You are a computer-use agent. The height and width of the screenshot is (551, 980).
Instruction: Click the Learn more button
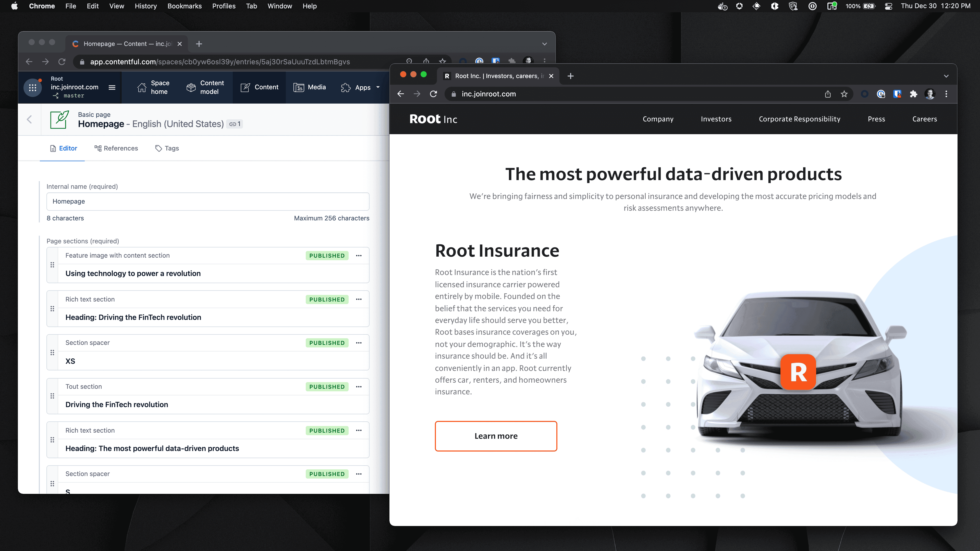pyautogui.click(x=496, y=436)
